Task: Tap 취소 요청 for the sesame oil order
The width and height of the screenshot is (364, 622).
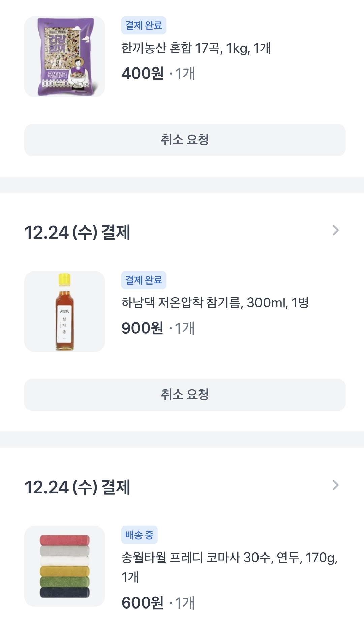Action: click(185, 395)
